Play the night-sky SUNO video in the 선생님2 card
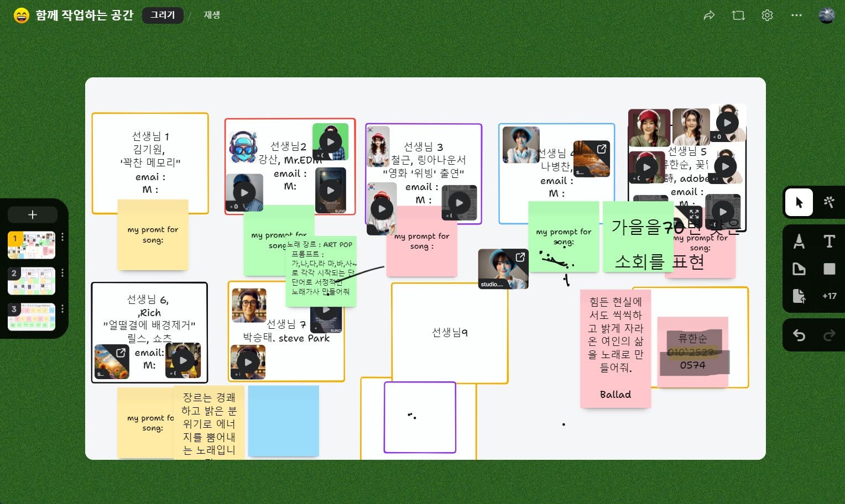This screenshot has width=845, height=504. [331, 191]
